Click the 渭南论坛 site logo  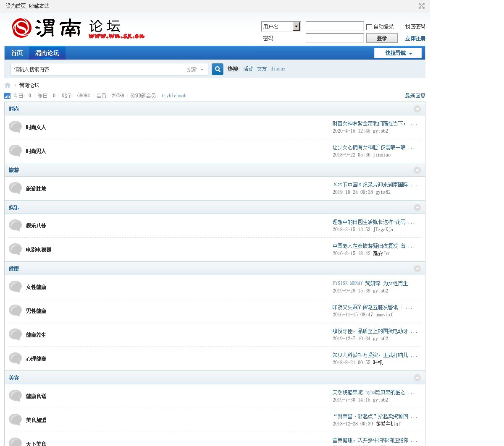(78, 29)
